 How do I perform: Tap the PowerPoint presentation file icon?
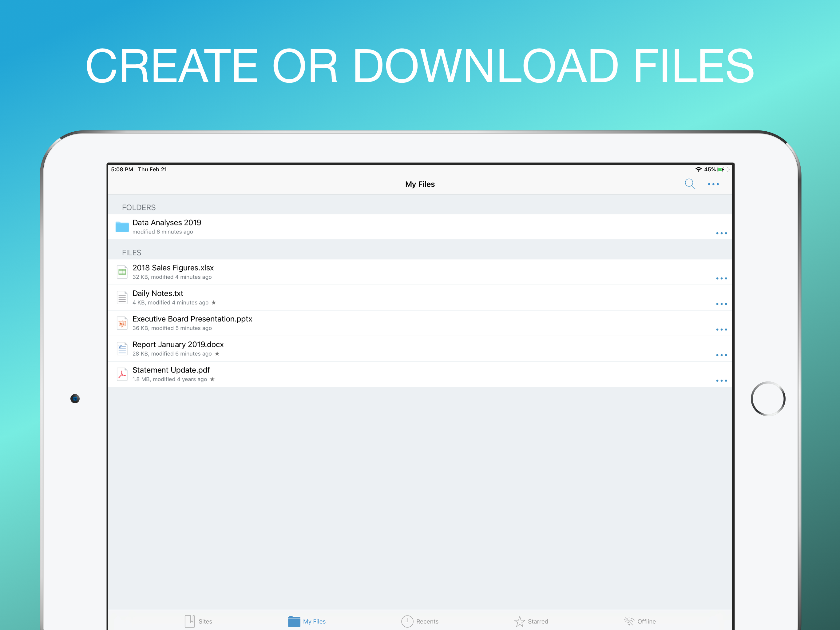(122, 323)
